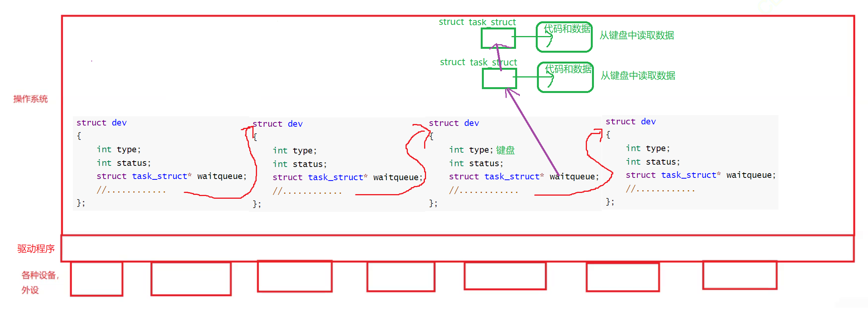
Task: Click task_struct* in the rightmost struct dev
Action: (x=691, y=175)
